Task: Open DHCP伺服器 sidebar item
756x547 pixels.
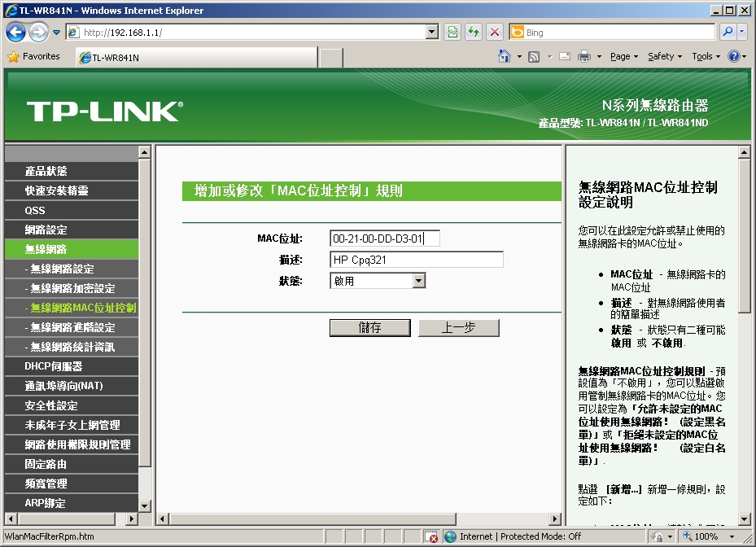Action: coord(72,366)
